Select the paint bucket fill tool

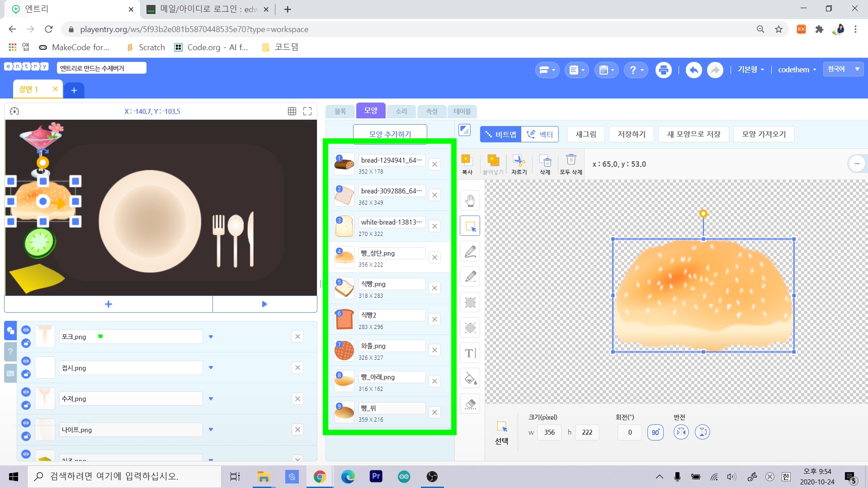[x=470, y=379]
